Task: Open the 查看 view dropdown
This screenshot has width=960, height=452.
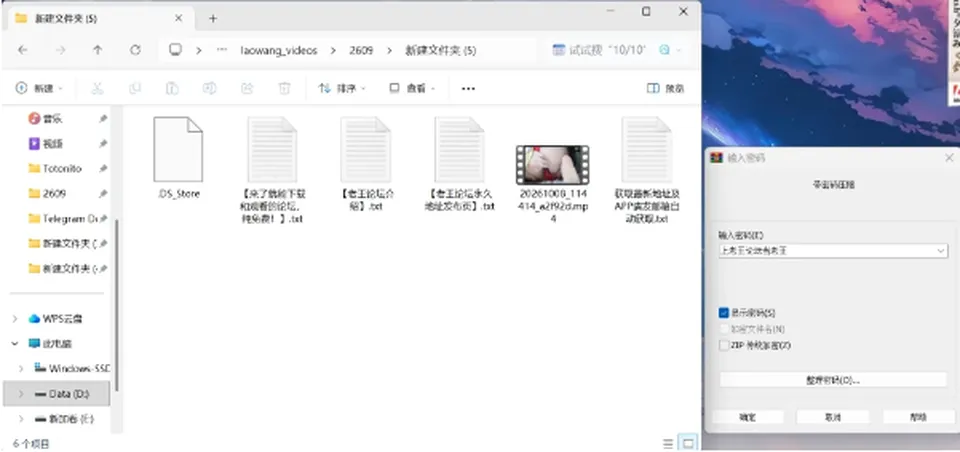Action: tap(413, 88)
